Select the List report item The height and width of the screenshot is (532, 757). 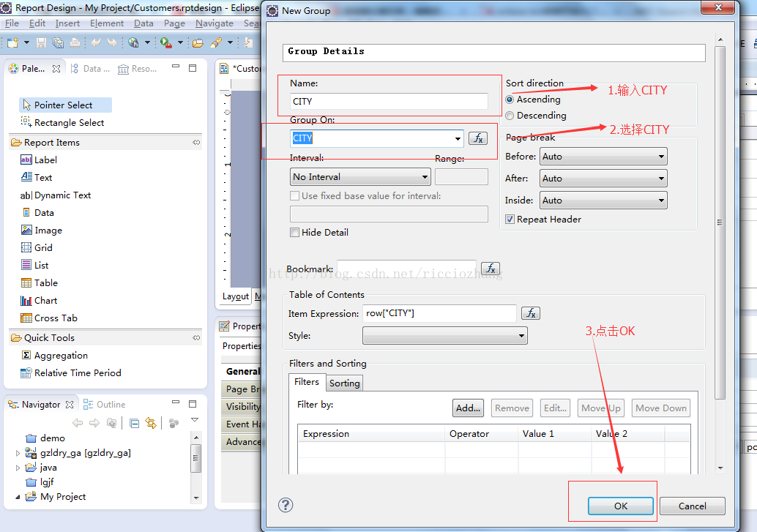(34, 265)
